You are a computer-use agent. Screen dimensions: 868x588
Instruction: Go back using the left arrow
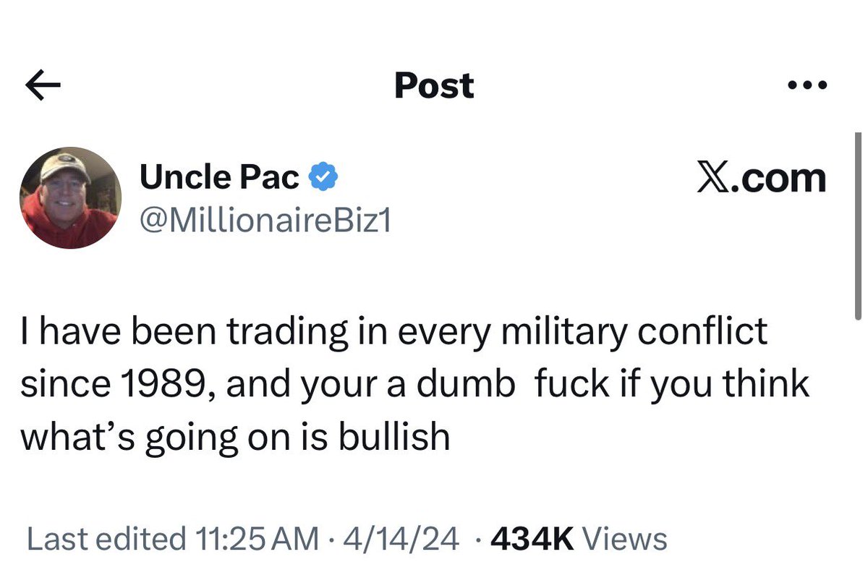tap(43, 86)
